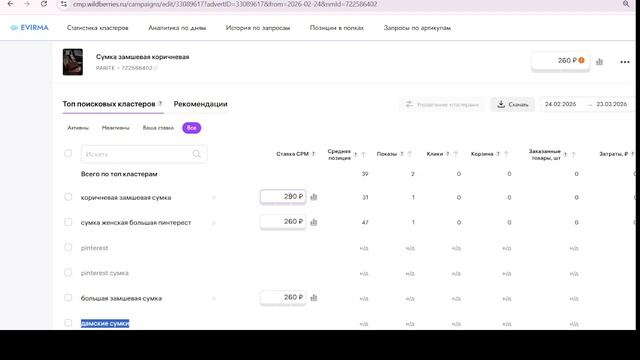Check the сумка женская большая пинтерест row
The width and height of the screenshot is (640, 360).
click(x=68, y=222)
